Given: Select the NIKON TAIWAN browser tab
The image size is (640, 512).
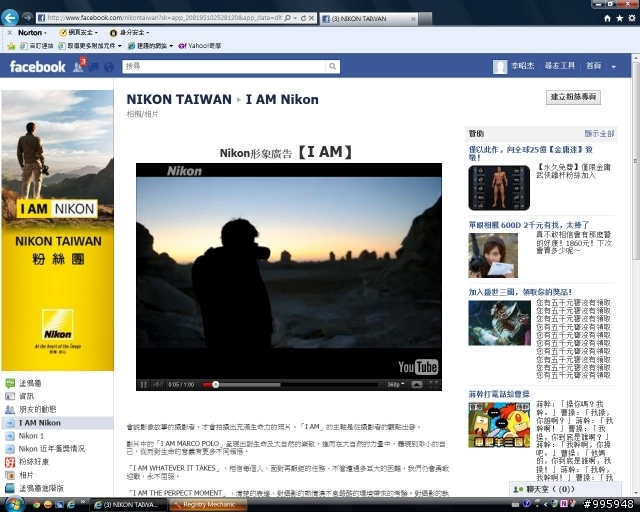Looking at the screenshot, I should [369, 18].
